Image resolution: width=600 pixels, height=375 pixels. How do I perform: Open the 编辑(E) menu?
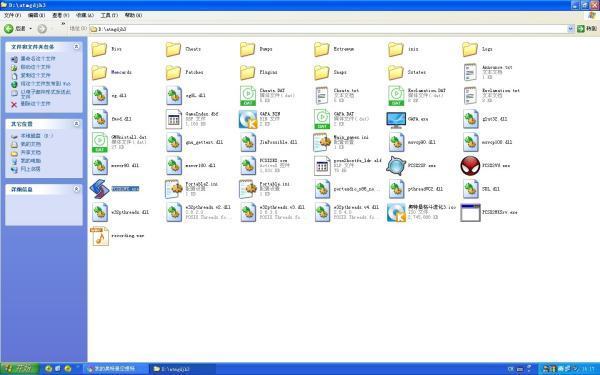tap(36, 15)
